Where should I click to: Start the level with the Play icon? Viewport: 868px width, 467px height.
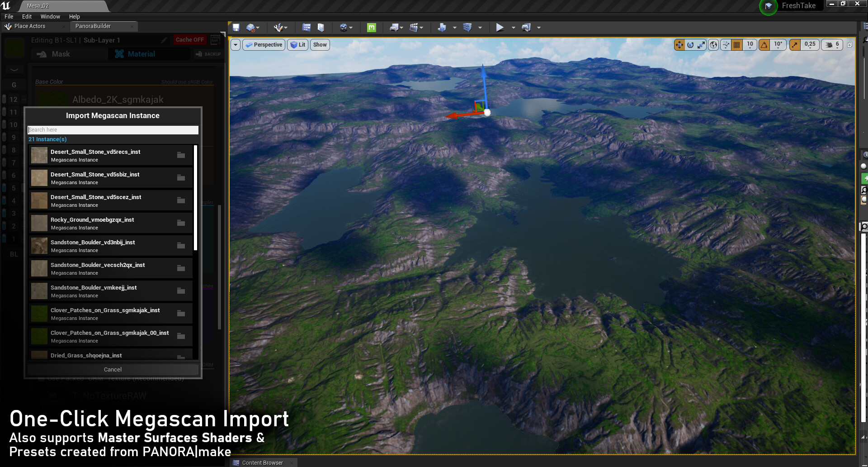pos(499,27)
